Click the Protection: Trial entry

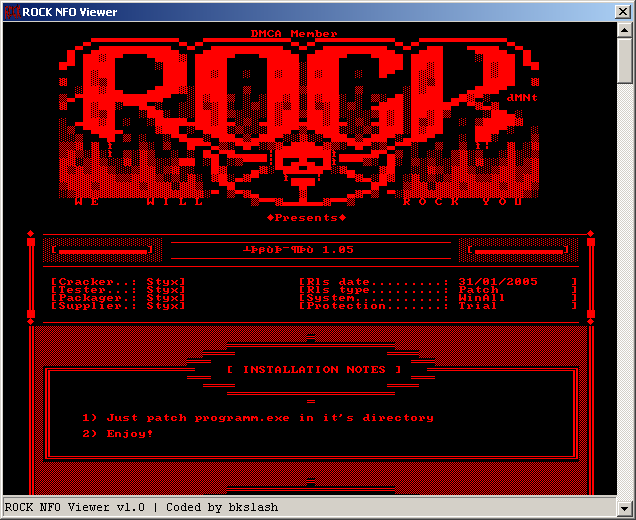point(437,306)
